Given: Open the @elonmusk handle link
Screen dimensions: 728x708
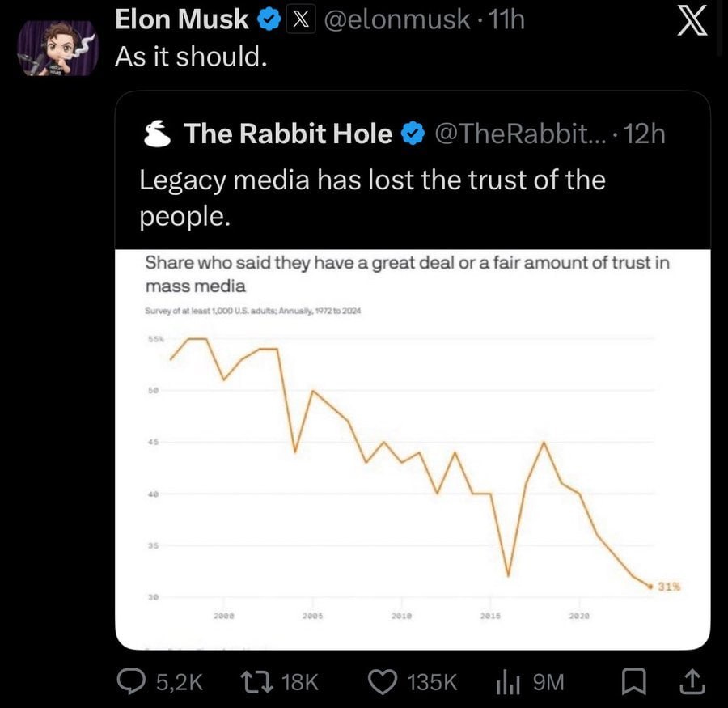Looking at the screenshot, I should coord(396,20).
